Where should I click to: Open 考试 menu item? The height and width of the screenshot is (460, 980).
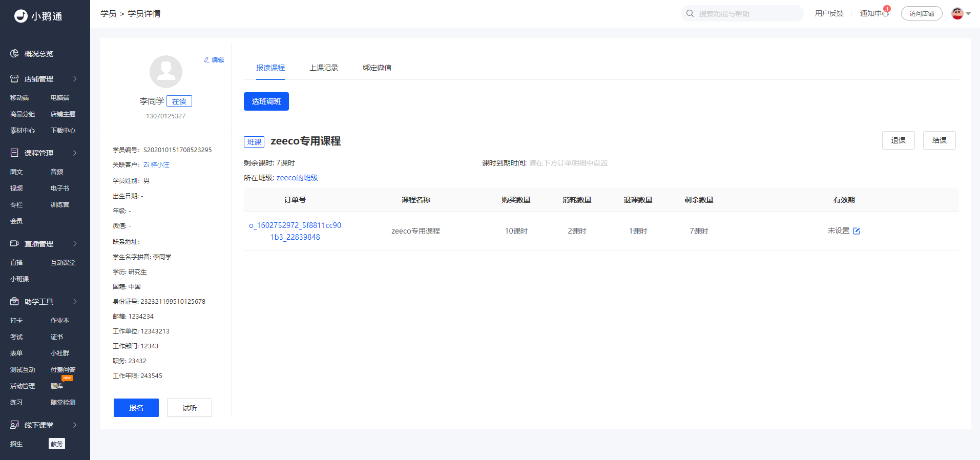point(16,337)
